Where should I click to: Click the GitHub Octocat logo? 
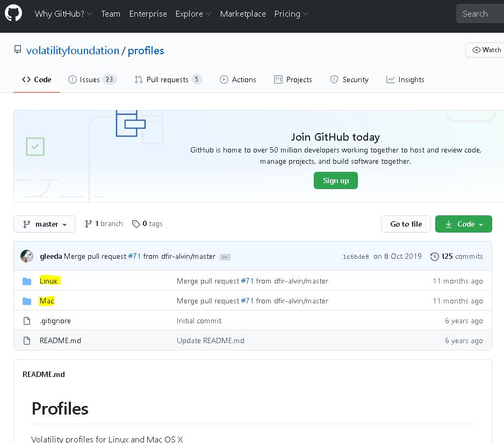pos(13,13)
